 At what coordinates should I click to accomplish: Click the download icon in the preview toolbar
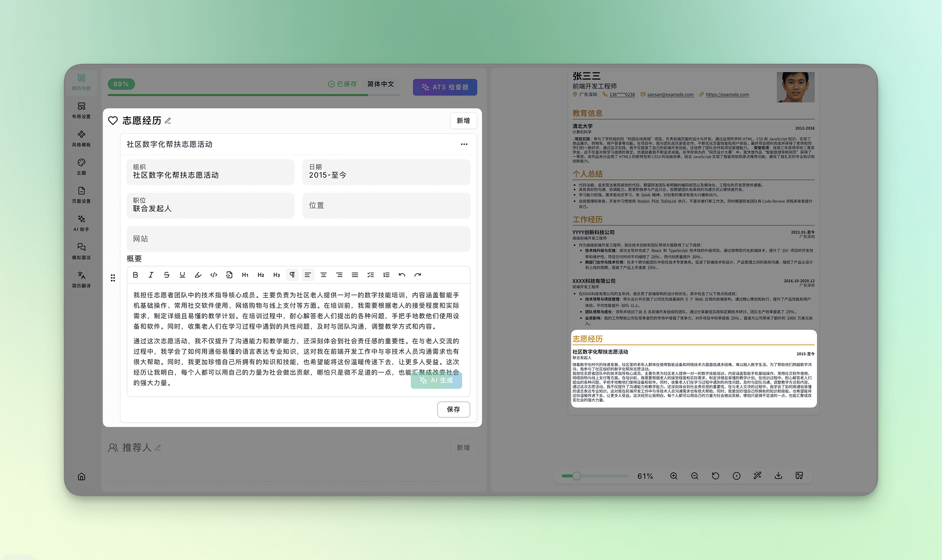point(778,476)
